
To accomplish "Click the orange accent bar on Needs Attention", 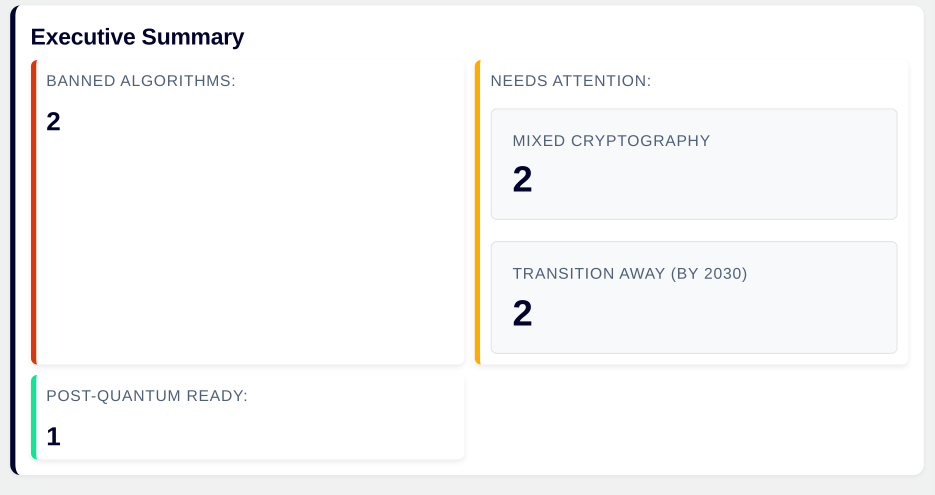I will pyautogui.click(x=478, y=212).
